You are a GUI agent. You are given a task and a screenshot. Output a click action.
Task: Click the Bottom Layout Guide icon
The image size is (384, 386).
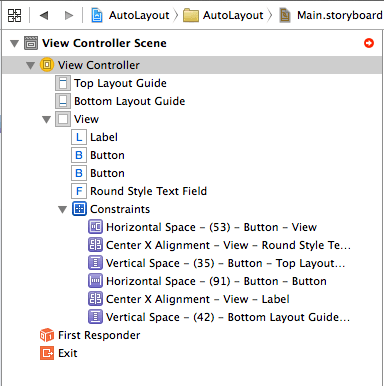[63, 101]
